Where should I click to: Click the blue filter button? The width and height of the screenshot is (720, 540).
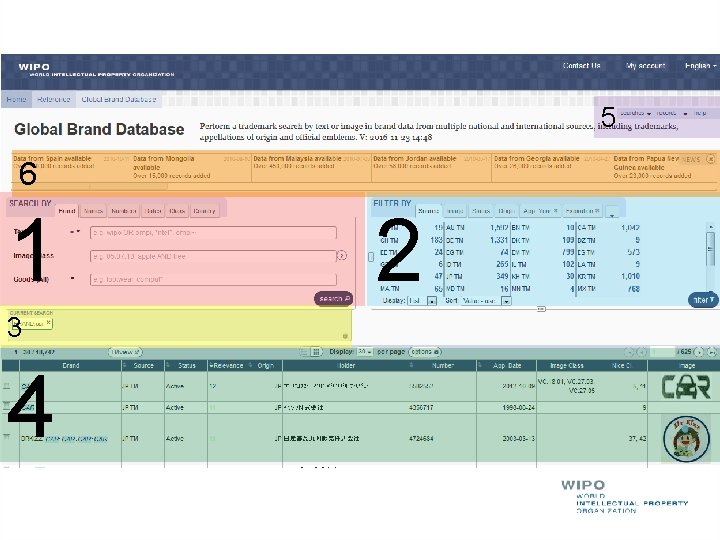coord(703,300)
